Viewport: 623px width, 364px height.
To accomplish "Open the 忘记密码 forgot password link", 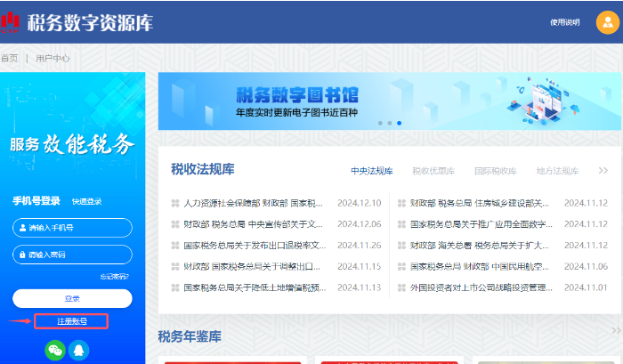I will click(116, 276).
